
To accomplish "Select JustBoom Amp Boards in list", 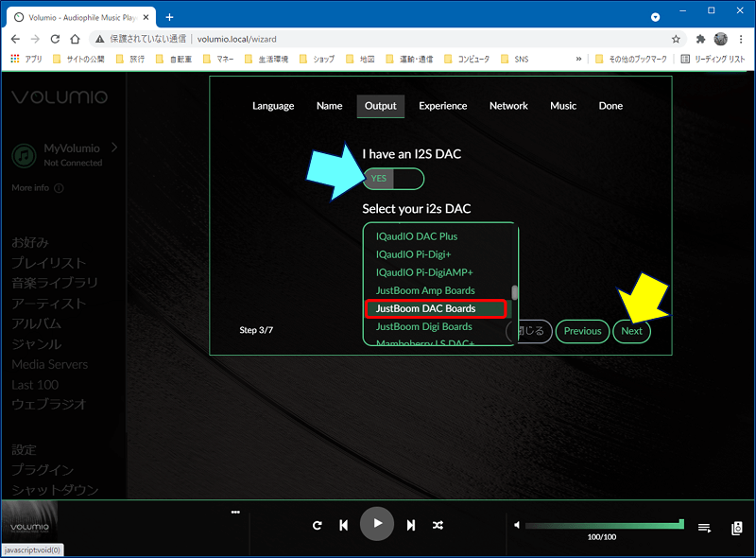I will (x=425, y=290).
